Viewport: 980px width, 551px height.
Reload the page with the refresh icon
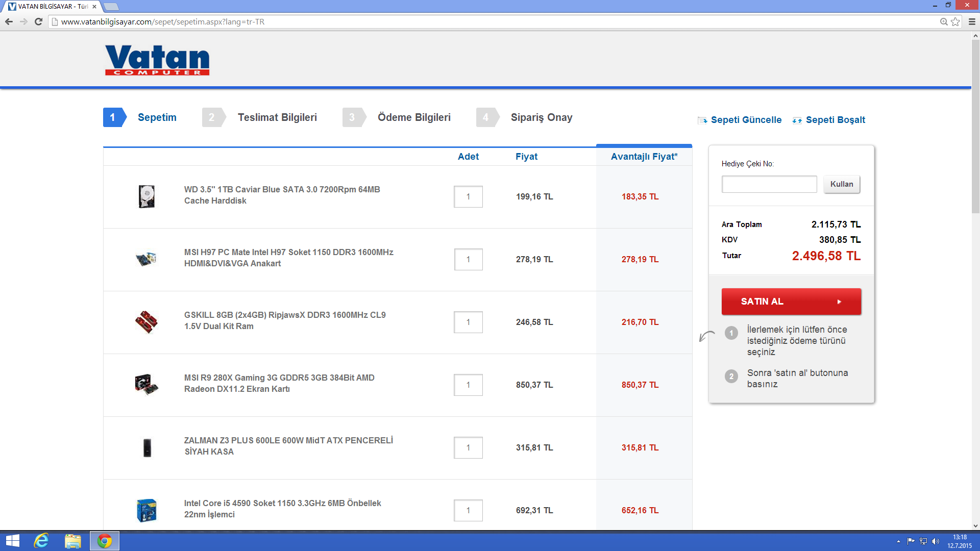tap(38, 21)
